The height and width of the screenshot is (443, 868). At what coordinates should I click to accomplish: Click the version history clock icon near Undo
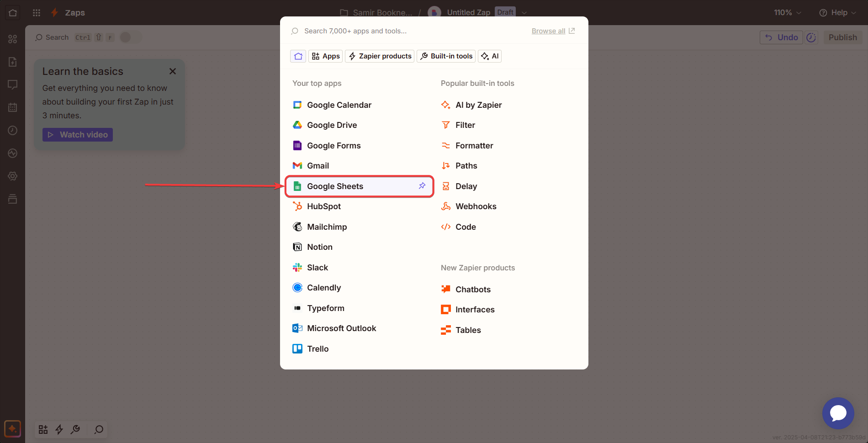coord(811,37)
